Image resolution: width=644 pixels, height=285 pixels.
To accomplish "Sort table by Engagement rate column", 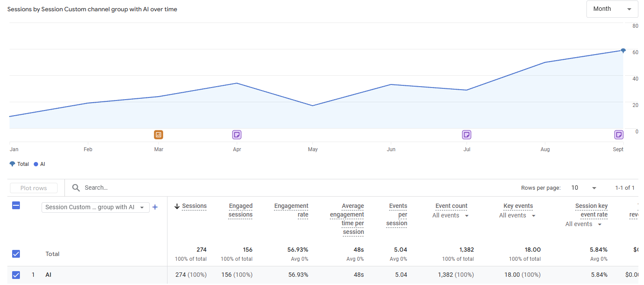I will (291, 210).
